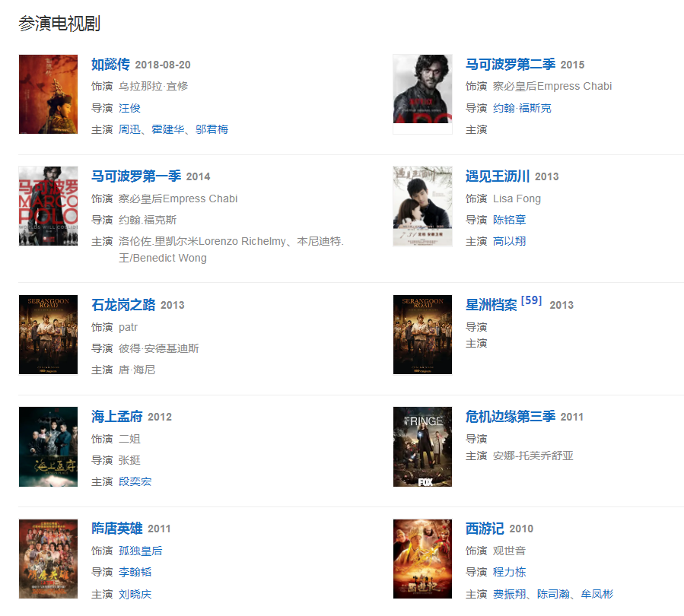Click the 西游记 poster image
Image resolution: width=684 pixels, height=616 pixels.
point(422,558)
